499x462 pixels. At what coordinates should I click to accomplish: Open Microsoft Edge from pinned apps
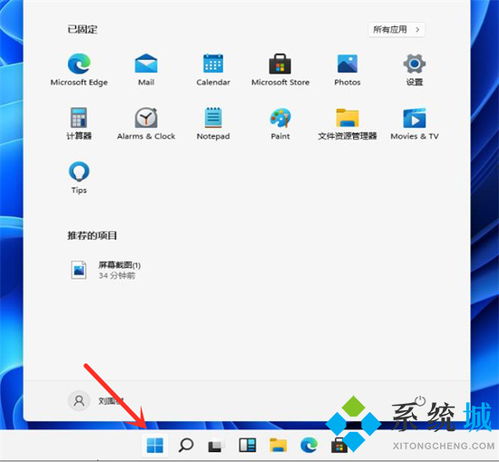(x=79, y=69)
